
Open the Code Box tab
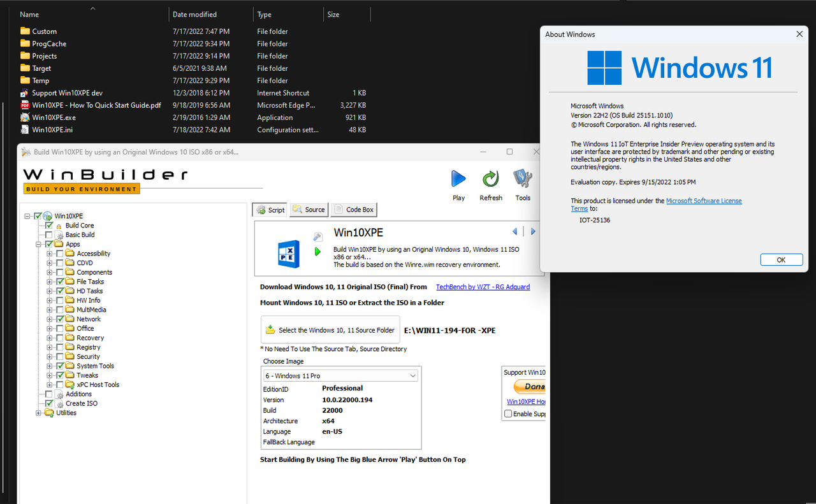coord(354,210)
